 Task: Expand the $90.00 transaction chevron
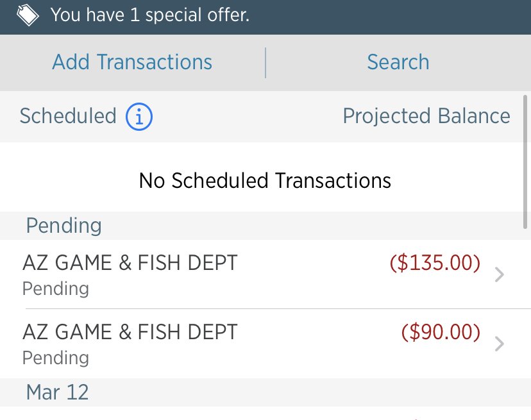coord(499,344)
